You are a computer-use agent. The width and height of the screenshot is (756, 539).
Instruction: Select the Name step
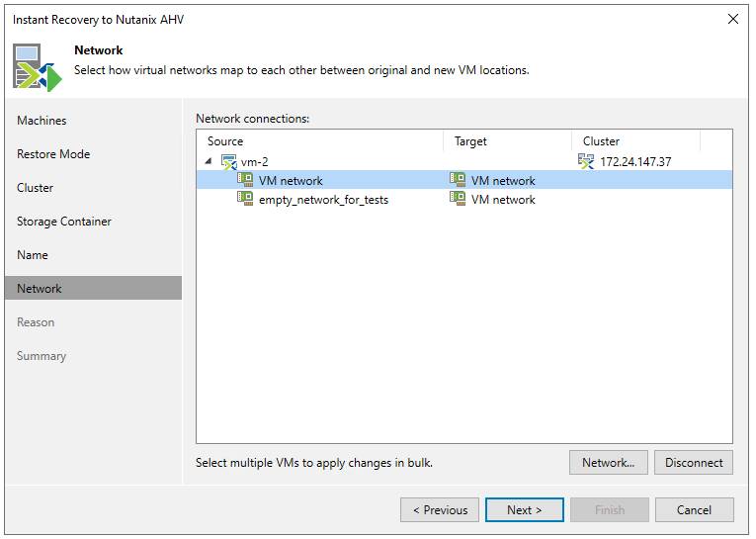(33, 255)
